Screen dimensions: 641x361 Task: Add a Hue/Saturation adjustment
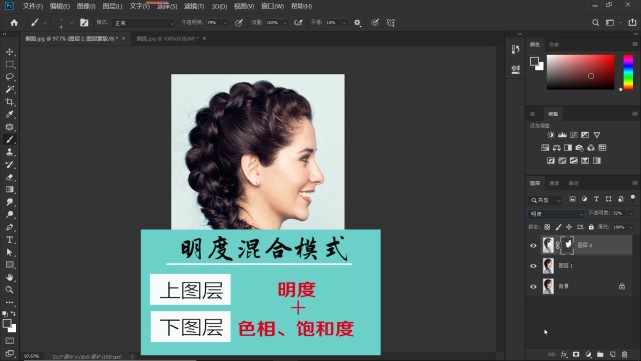(545, 148)
